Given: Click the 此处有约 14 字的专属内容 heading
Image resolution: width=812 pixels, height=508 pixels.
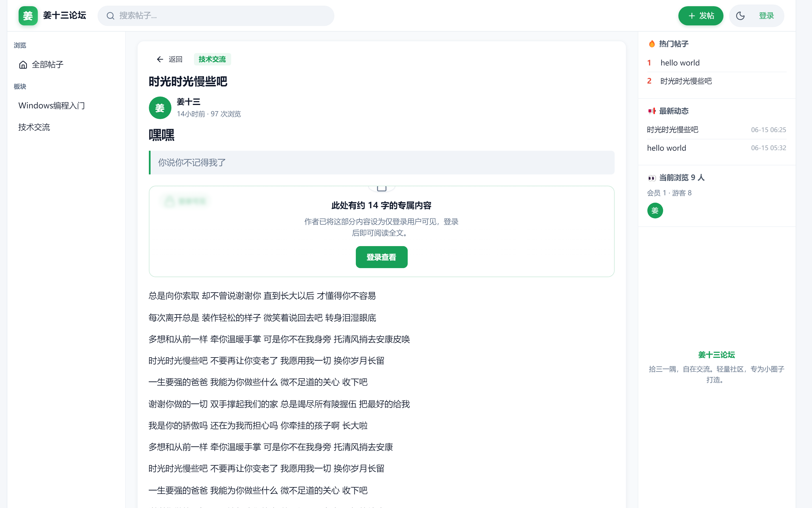Looking at the screenshot, I should tap(381, 205).
